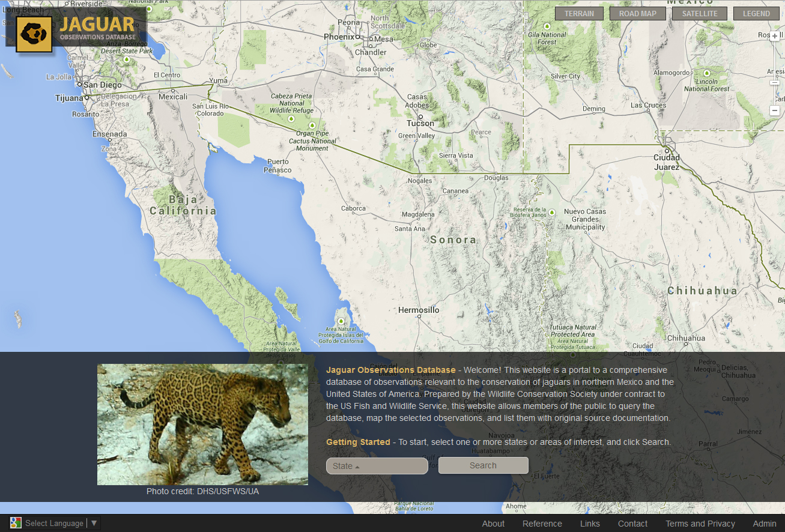Zoom in with the map plus button
This screenshot has height=532, width=785.
coord(775,36)
